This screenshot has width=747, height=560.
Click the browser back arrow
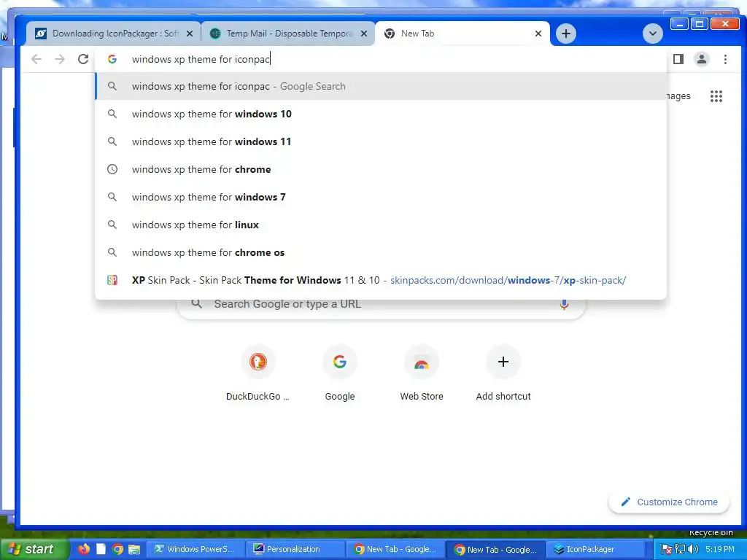click(36, 59)
